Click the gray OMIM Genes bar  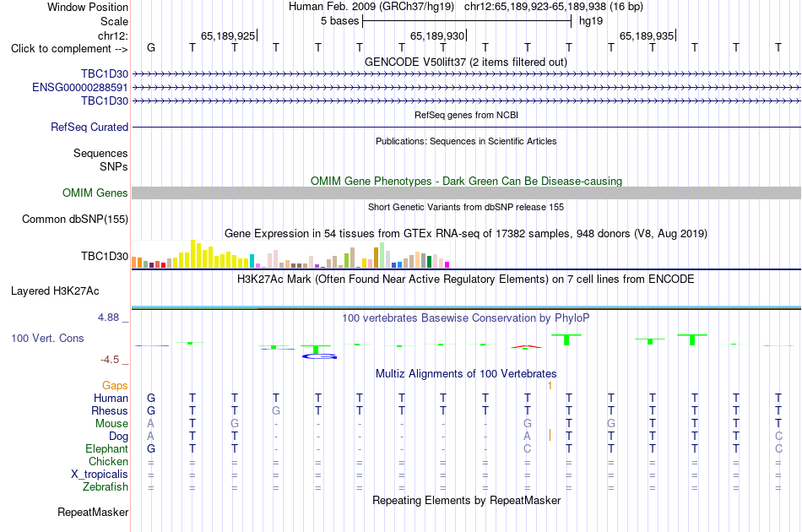pos(467,193)
